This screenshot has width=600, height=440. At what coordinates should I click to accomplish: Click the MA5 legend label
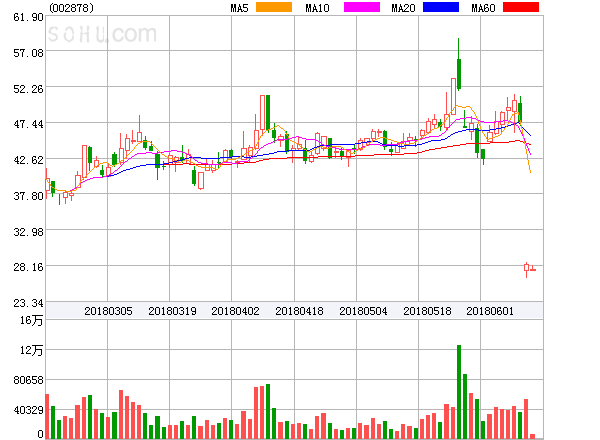click(240, 8)
